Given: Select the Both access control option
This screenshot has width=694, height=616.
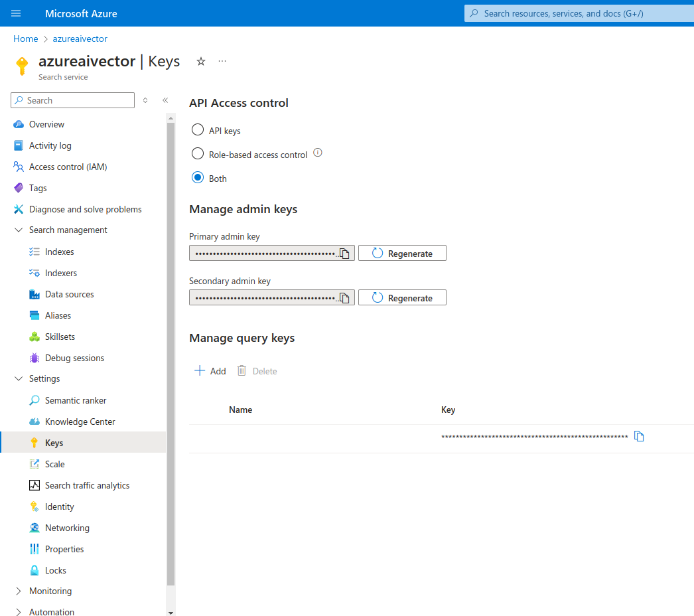Looking at the screenshot, I should pos(197,178).
